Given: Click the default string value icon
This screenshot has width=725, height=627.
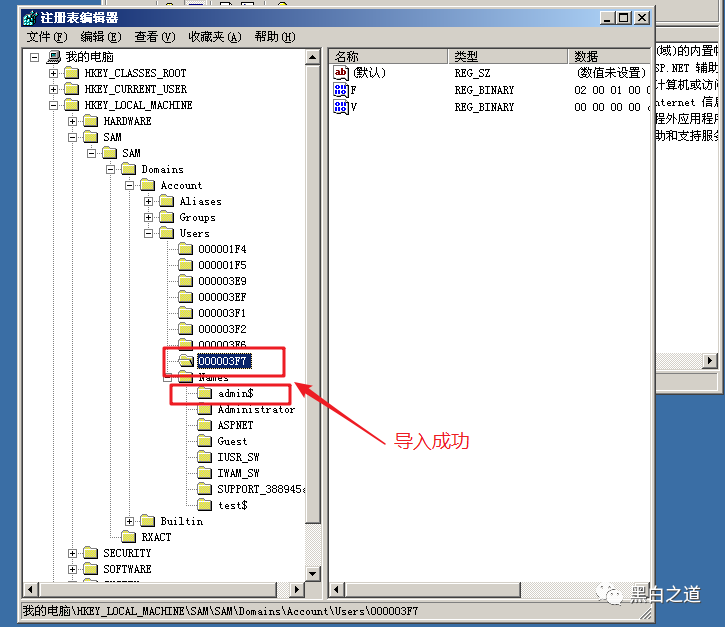Looking at the screenshot, I should (x=341, y=73).
